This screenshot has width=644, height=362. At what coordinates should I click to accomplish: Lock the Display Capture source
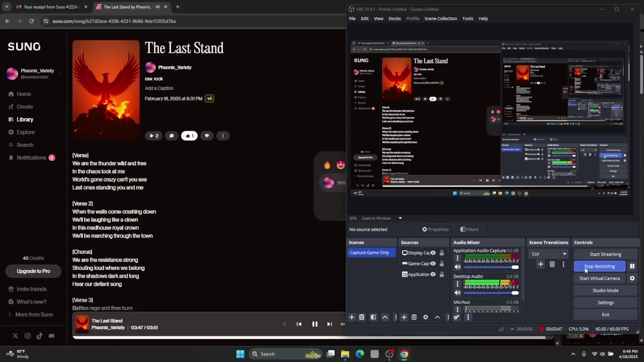tap(442, 253)
